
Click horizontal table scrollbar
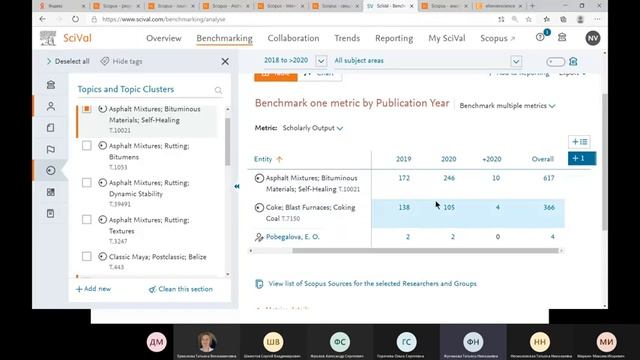coord(425,251)
